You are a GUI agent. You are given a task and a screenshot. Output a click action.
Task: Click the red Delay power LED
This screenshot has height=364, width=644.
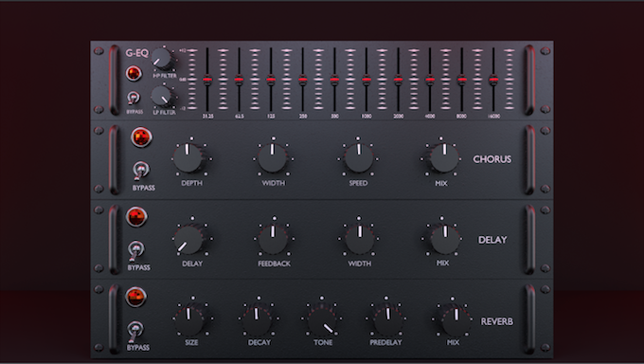coord(136,217)
